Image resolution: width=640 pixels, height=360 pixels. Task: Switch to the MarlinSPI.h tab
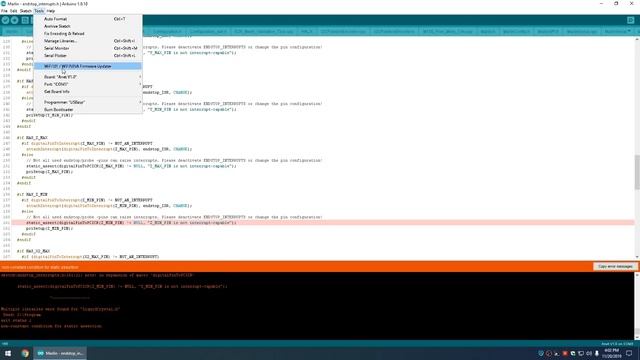[548, 31]
